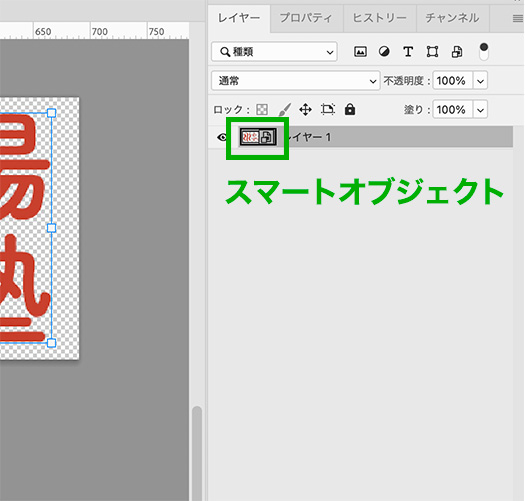The image size is (525, 501).
Task: Switch to the チャンネル tab
Action: (453, 18)
